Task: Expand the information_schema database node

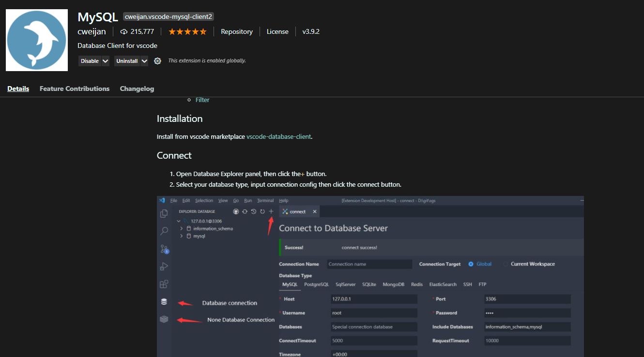Action: (x=182, y=228)
